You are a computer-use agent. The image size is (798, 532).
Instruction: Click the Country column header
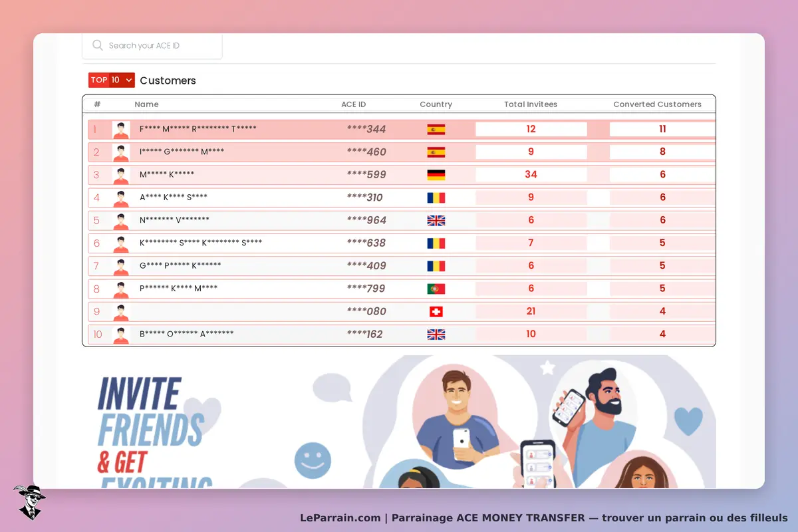coord(436,104)
